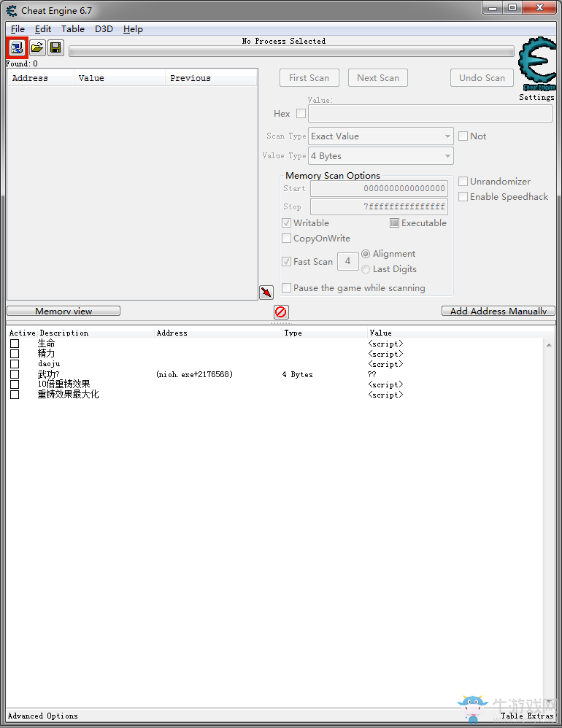
Task: Open the Value Type dropdown
Action: pyautogui.click(x=381, y=156)
